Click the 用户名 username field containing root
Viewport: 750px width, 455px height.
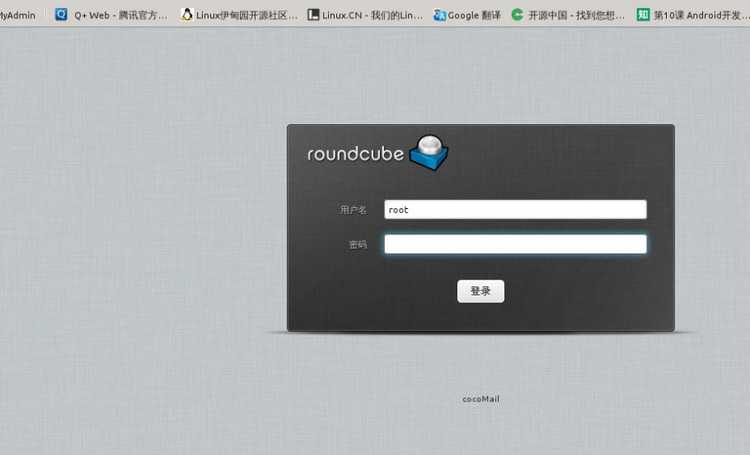(515, 210)
